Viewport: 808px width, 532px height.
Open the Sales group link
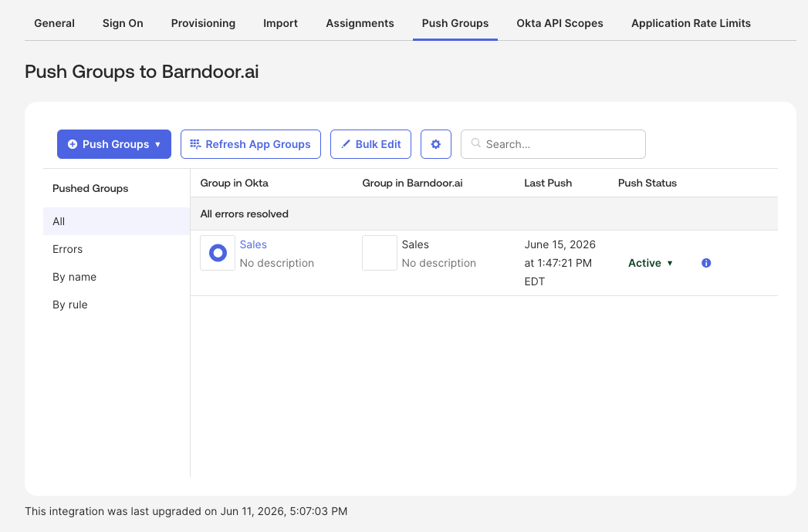[253, 244]
